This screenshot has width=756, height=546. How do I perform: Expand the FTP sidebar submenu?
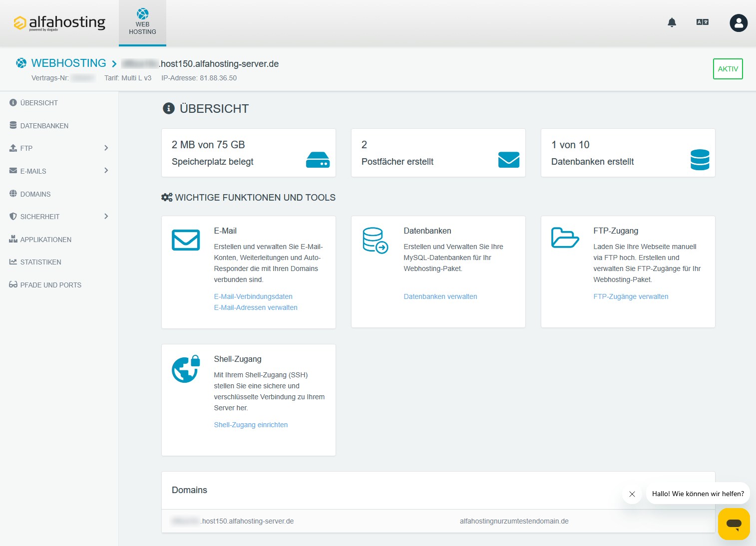(x=106, y=148)
